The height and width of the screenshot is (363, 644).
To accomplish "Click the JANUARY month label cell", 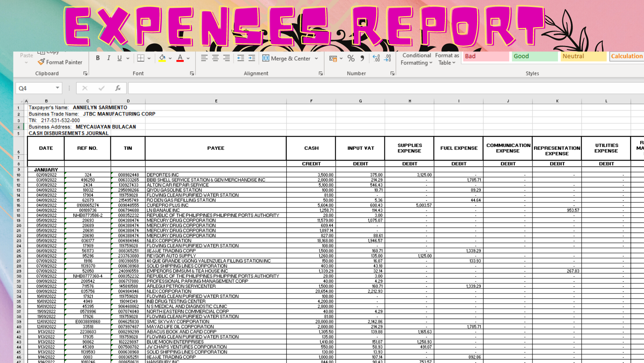I will pos(46,170).
